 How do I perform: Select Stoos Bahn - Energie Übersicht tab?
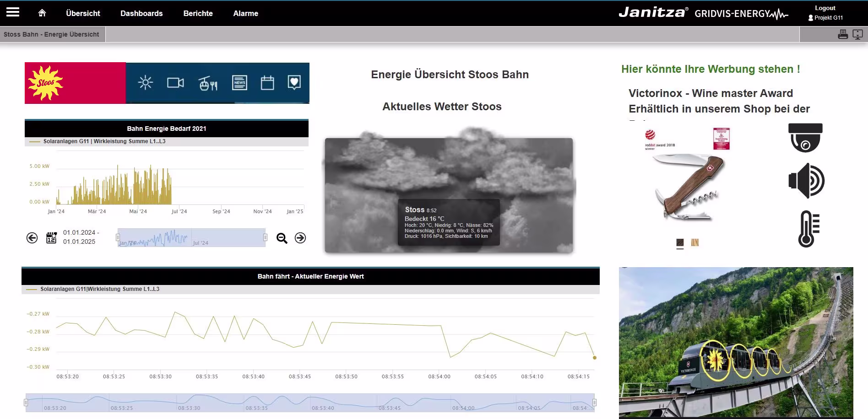point(51,34)
